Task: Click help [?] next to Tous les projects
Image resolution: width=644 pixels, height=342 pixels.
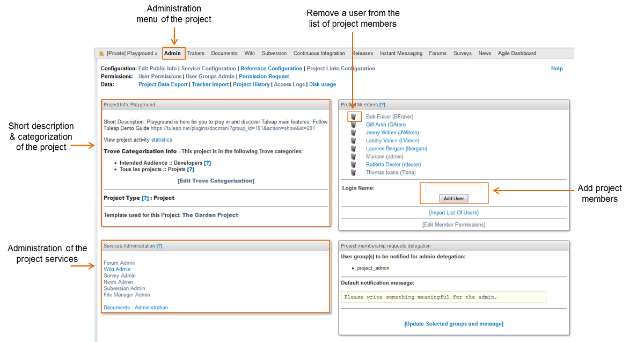Action: [x=191, y=169]
